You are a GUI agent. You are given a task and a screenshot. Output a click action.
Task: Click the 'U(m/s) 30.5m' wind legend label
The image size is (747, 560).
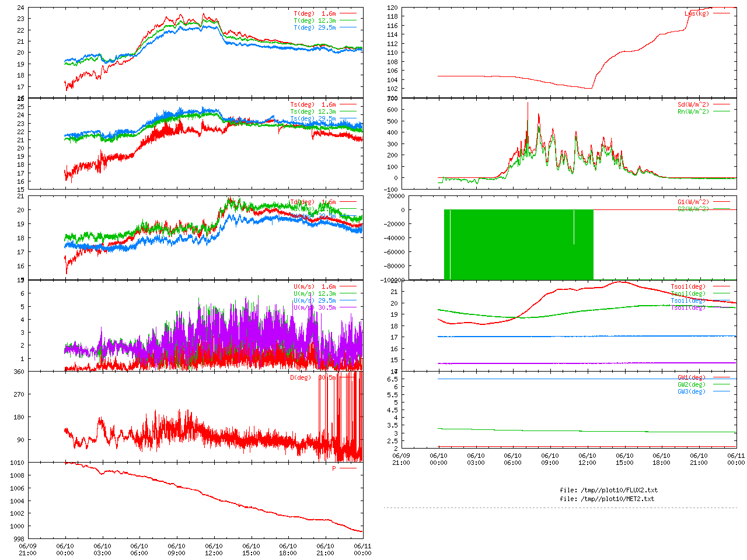(315, 308)
